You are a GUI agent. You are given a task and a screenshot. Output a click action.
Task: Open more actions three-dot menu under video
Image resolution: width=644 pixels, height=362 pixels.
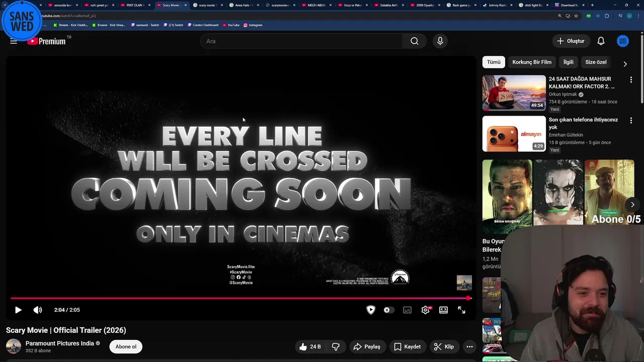click(469, 346)
